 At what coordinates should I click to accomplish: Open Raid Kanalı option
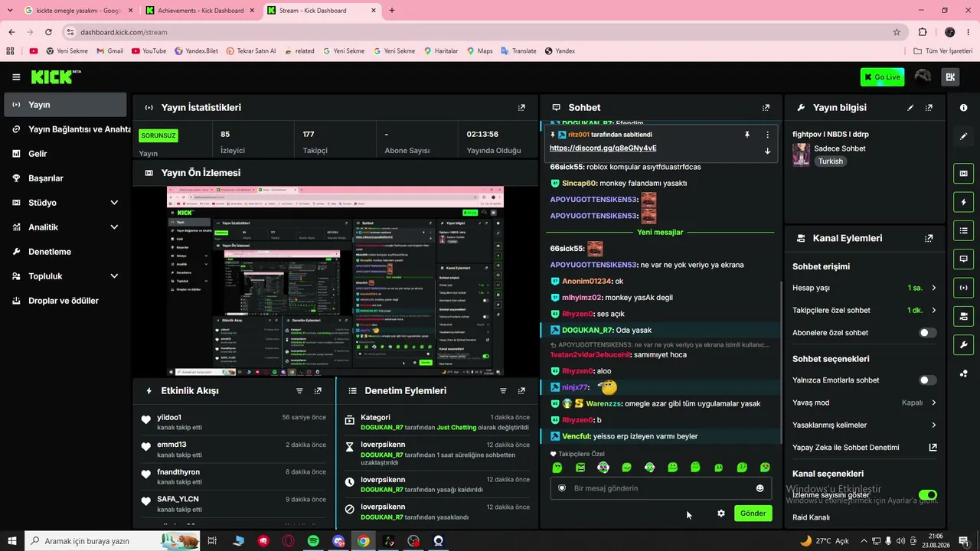click(811, 517)
